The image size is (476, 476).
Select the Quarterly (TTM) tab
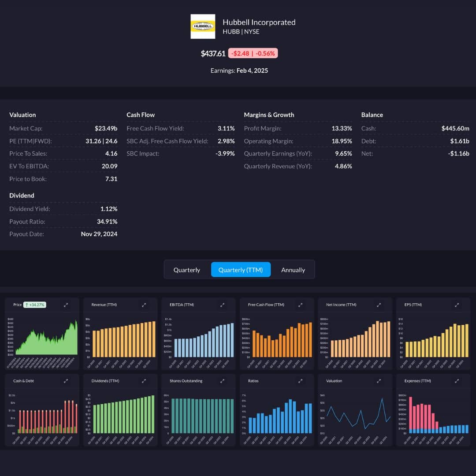click(241, 270)
